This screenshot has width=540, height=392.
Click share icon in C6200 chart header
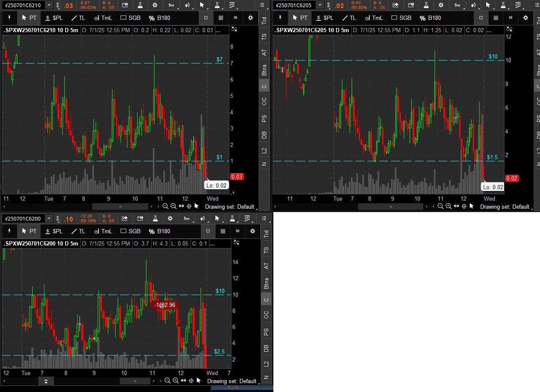coord(124,218)
